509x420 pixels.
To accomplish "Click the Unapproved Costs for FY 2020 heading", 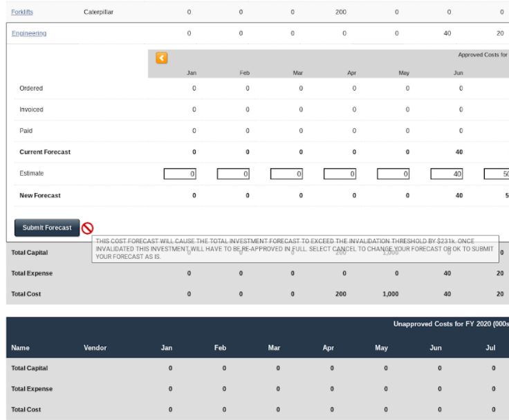I will pos(451,324).
